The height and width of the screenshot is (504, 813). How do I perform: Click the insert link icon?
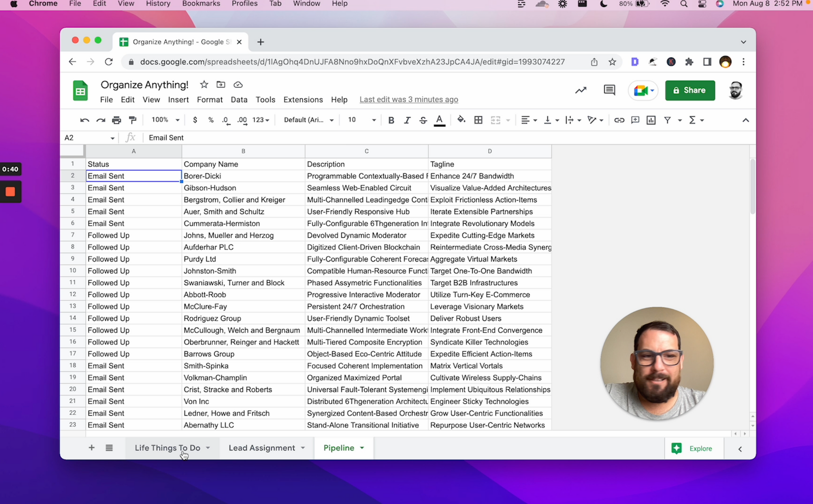pos(619,120)
